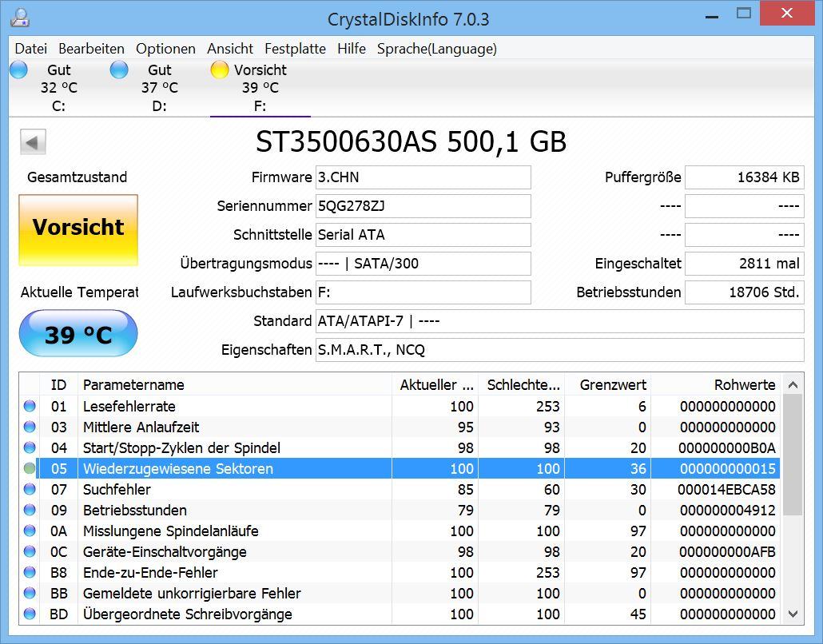This screenshot has height=644, width=823.
Task: Click the Eingeschaltet field 2811 mal
Action: click(x=744, y=264)
